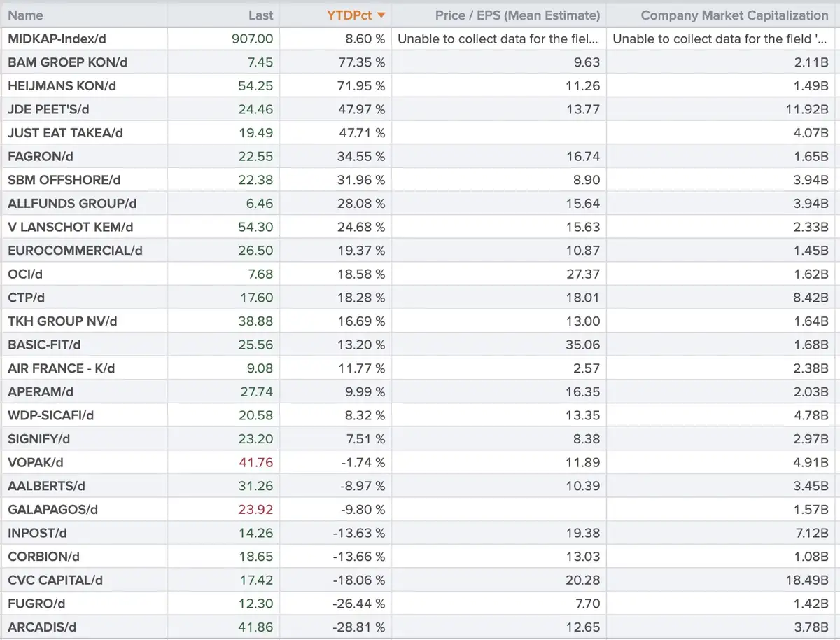The height and width of the screenshot is (640, 840).
Task: Select BASIC-FIT/d
Action: [44, 345]
